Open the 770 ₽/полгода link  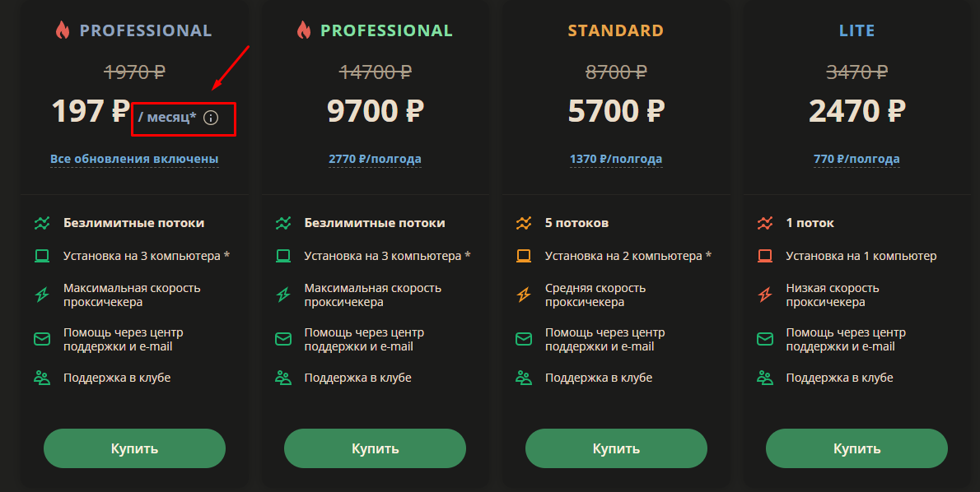pos(856,159)
